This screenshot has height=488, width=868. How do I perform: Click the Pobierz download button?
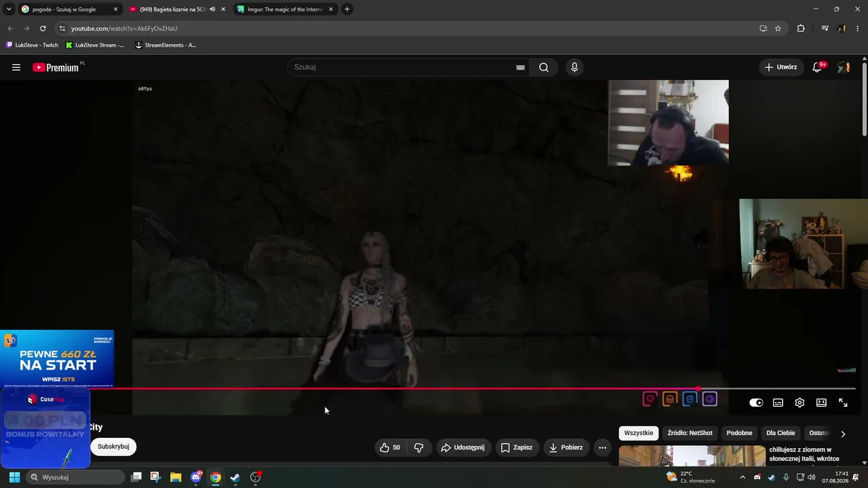566,447
